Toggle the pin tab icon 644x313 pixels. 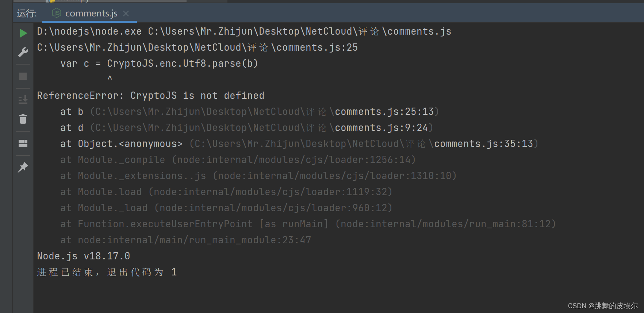click(23, 167)
